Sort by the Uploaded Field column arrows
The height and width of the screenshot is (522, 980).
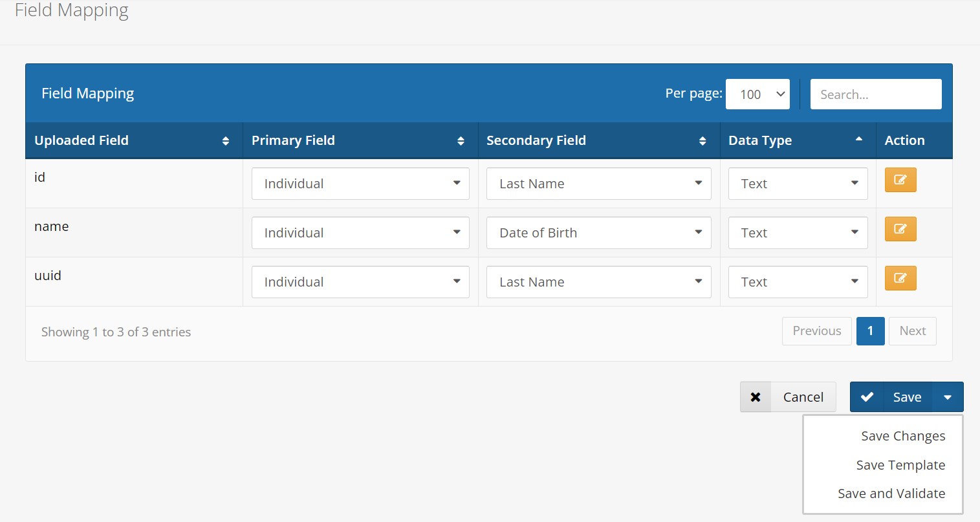point(225,141)
